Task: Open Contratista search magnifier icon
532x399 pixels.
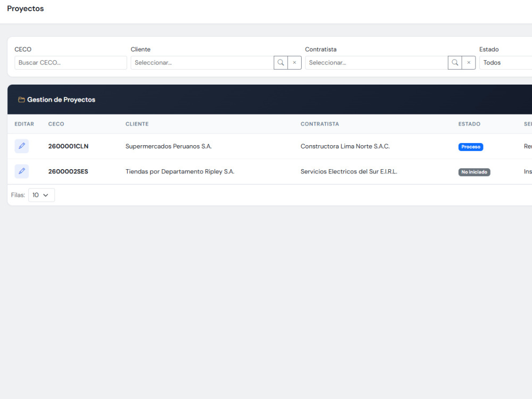Action: (455, 63)
